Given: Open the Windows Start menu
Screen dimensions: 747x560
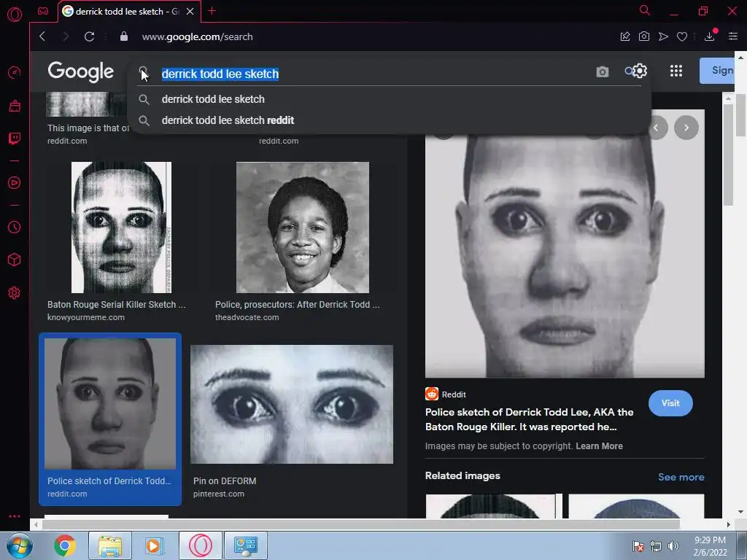Looking at the screenshot, I should point(20,545).
